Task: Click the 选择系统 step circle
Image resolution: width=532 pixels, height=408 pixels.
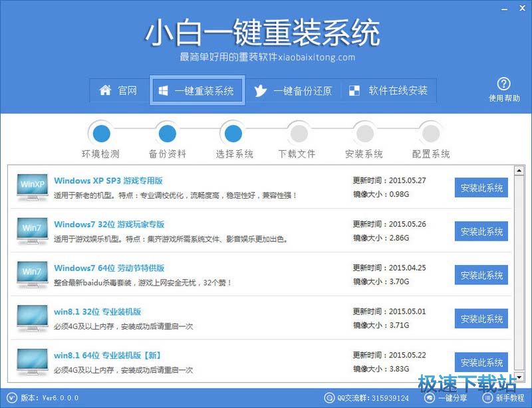Action: (233, 134)
